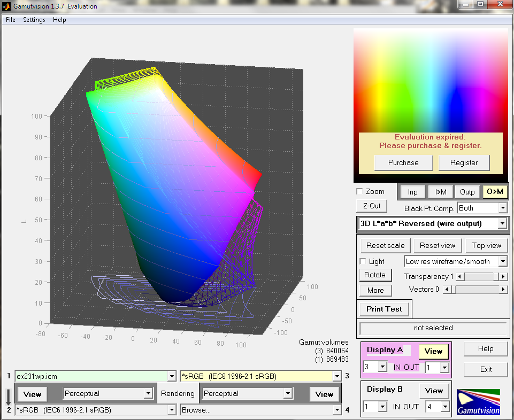Click the Rotate button
This screenshot has height=420, width=514.
[375, 275]
